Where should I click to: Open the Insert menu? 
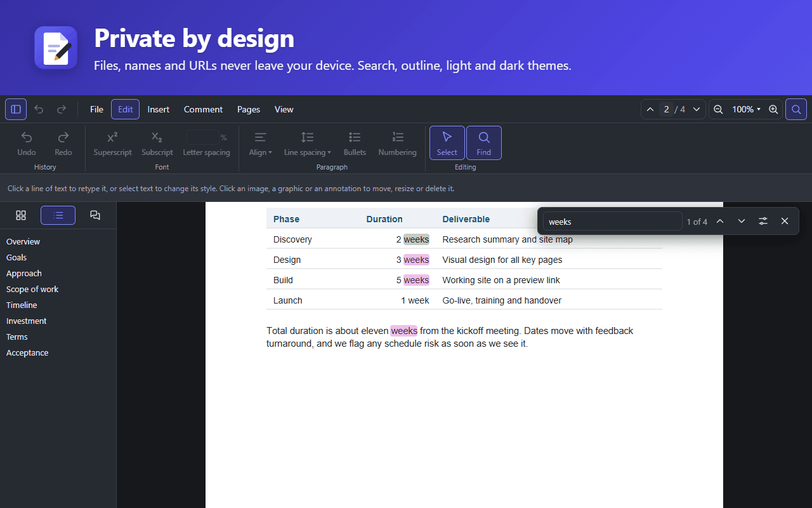click(x=159, y=109)
